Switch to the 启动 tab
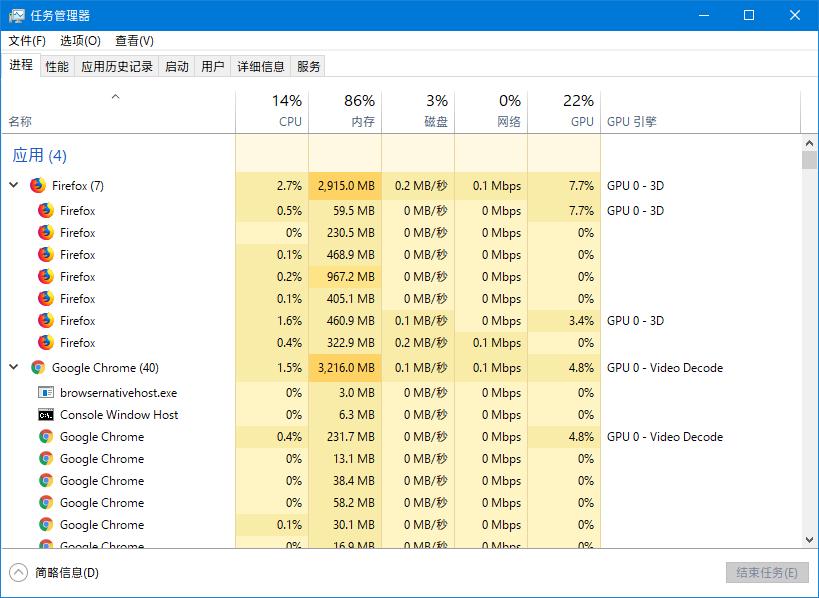This screenshot has width=819, height=598. [177, 67]
